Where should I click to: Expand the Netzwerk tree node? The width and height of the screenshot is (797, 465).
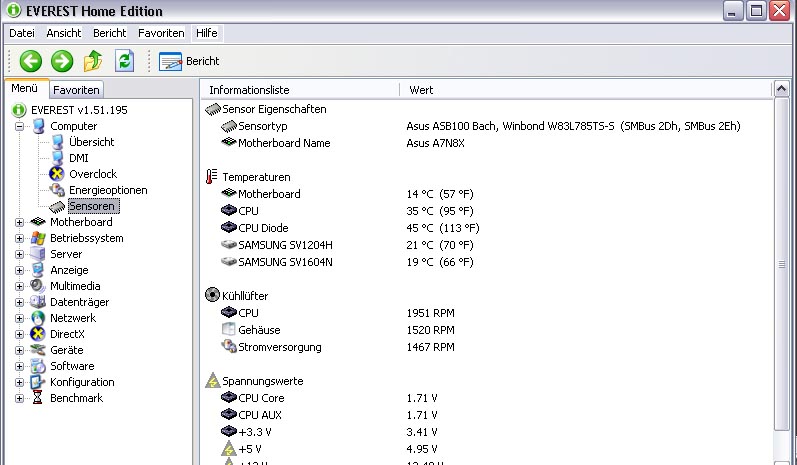click(19, 318)
